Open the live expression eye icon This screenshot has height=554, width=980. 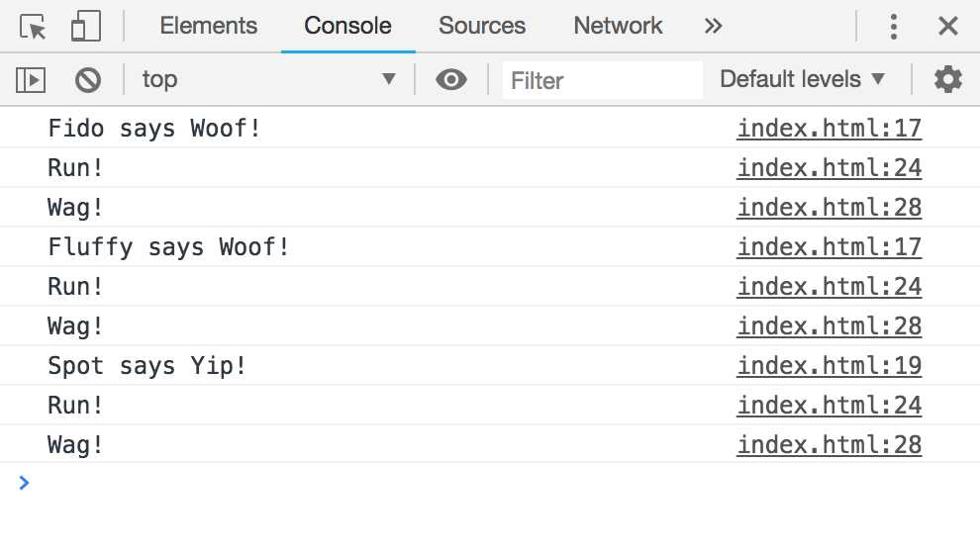click(451, 79)
